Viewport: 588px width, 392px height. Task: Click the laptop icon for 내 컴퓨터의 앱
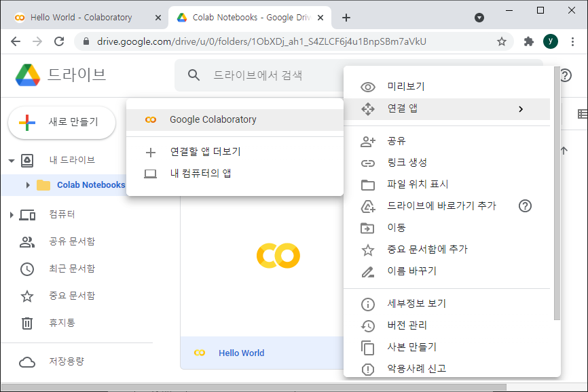click(x=150, y=174)
